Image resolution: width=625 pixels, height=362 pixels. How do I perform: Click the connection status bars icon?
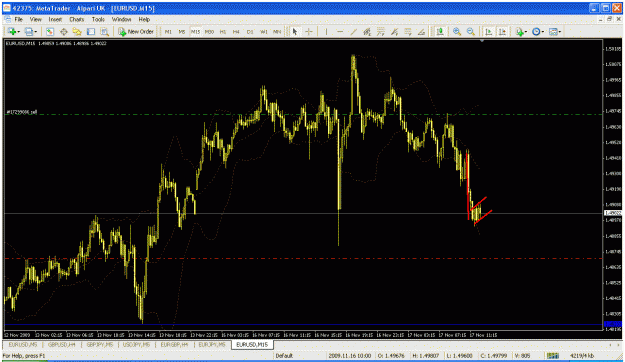coord(552,356)
